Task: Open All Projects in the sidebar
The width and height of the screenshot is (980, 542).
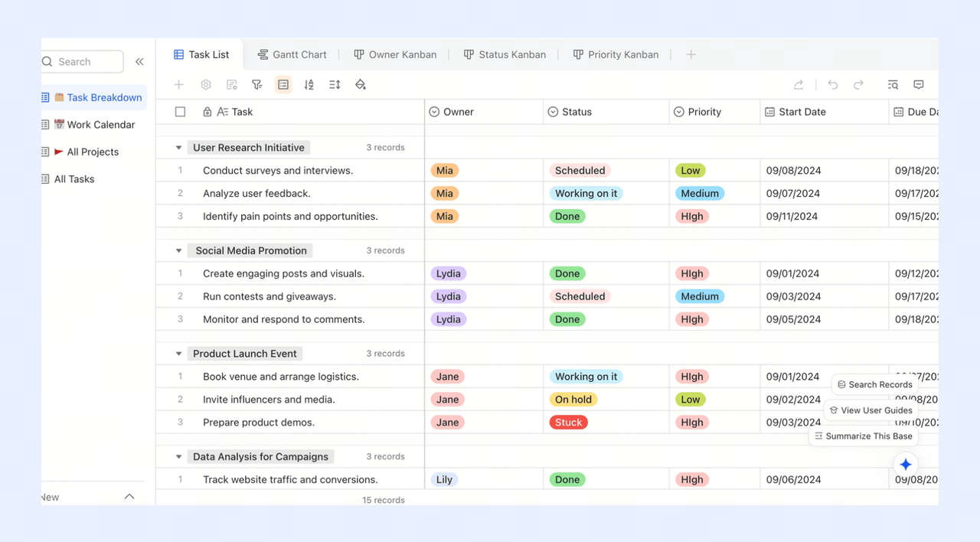Action: [93, 152]
